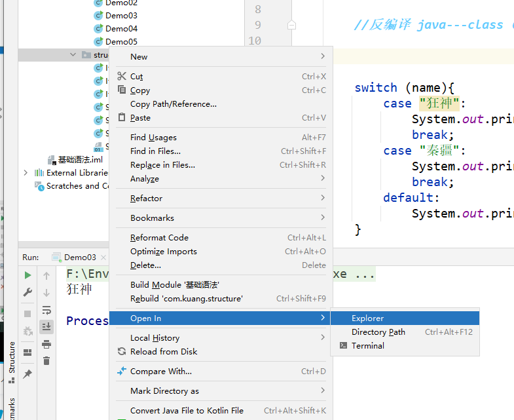Select the Demo04 class in project tree
The height and width of the screenshot is (420, 514).
click(x=121, y=29)
